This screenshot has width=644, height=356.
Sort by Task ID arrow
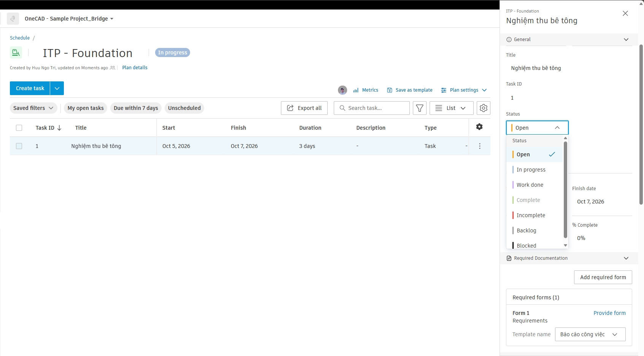click(59, 128)
